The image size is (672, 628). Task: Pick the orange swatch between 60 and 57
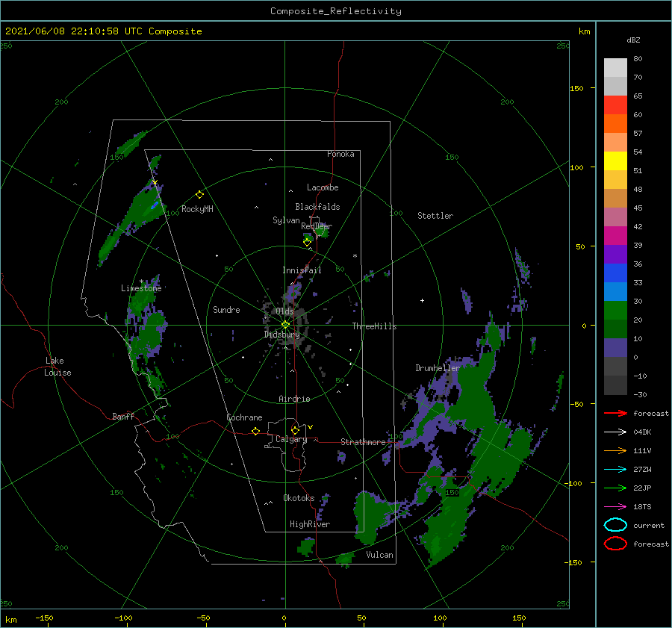tap(615, 123)
